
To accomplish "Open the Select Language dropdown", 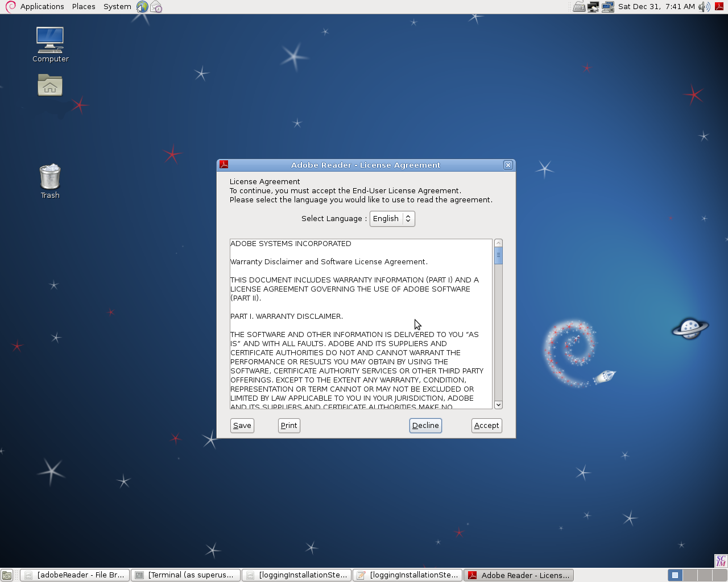I will (392, 219).
